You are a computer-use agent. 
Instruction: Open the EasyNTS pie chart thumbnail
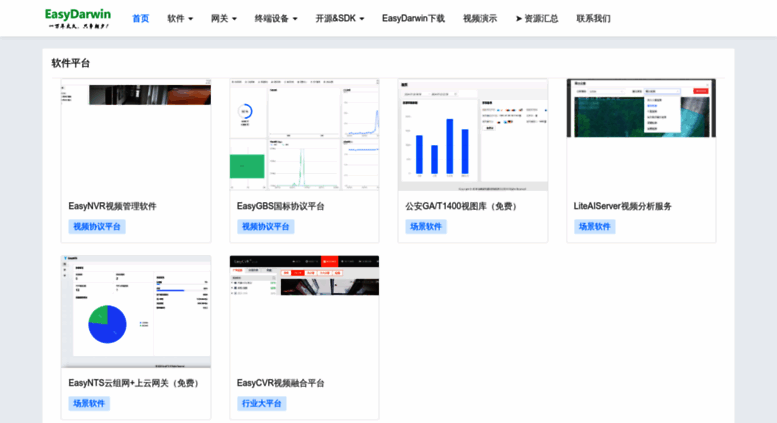point(136,312)
